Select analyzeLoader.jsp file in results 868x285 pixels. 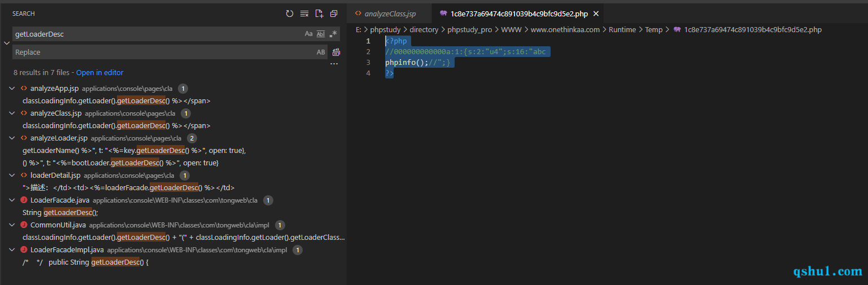click(59, 138)
